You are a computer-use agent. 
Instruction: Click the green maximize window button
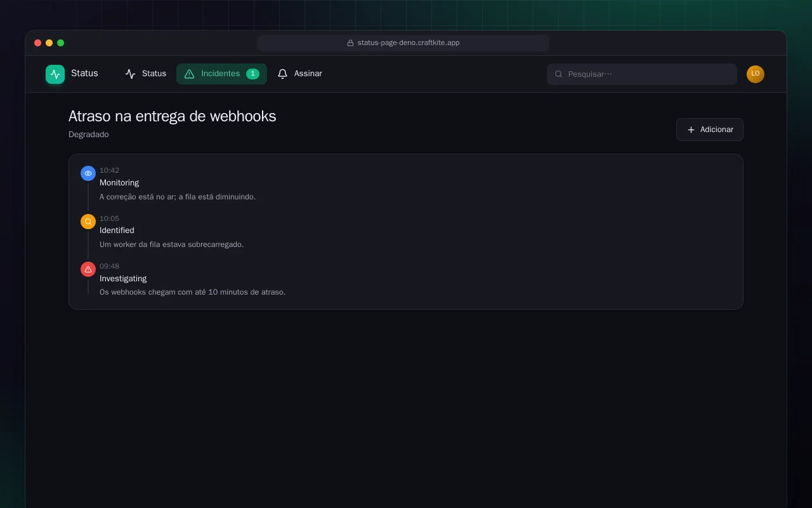click(x=60, y=43)
